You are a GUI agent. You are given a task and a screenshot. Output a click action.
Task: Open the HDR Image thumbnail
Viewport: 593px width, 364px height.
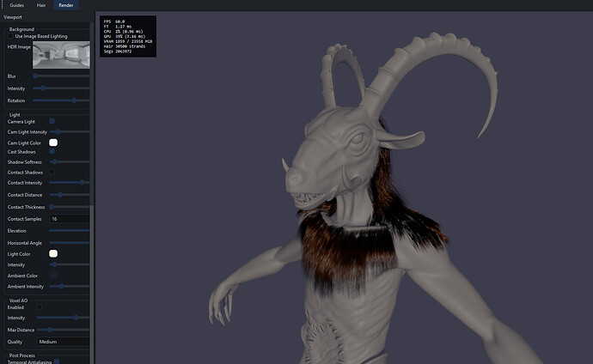(x=61, y=55)
